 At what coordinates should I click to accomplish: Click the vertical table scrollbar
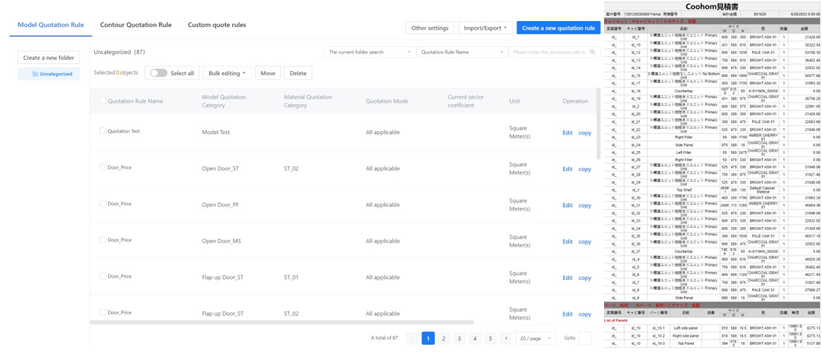click(598, 123)
